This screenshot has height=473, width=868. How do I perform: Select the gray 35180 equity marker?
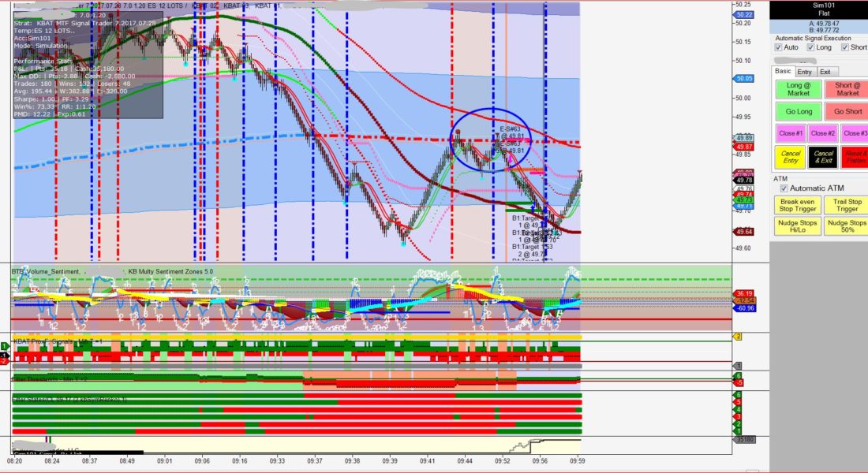[x=743, y=440]
